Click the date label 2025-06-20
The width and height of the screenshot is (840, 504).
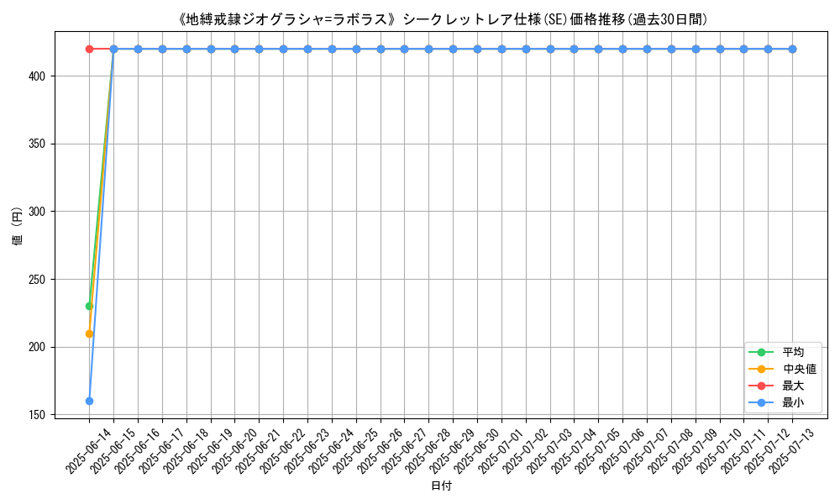pos(234,452)
